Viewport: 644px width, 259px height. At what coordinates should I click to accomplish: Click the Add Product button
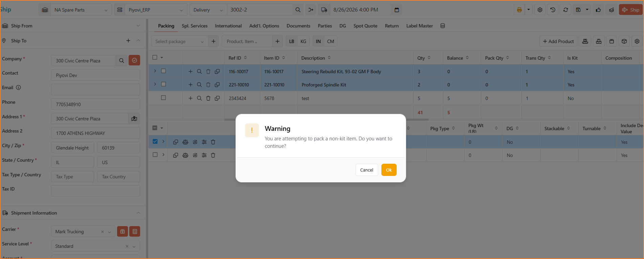click(558, 41)
